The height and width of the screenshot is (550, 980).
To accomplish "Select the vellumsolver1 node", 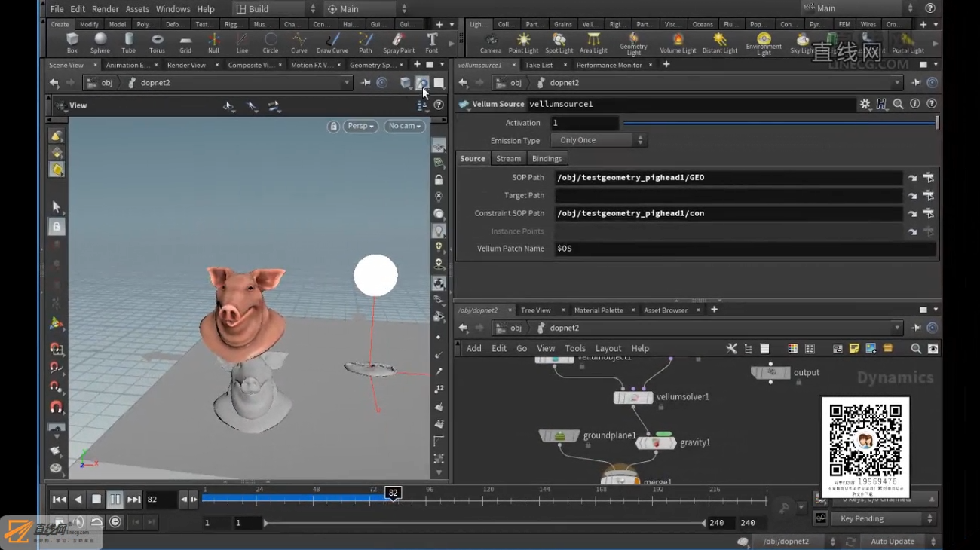I will point(634,397).
